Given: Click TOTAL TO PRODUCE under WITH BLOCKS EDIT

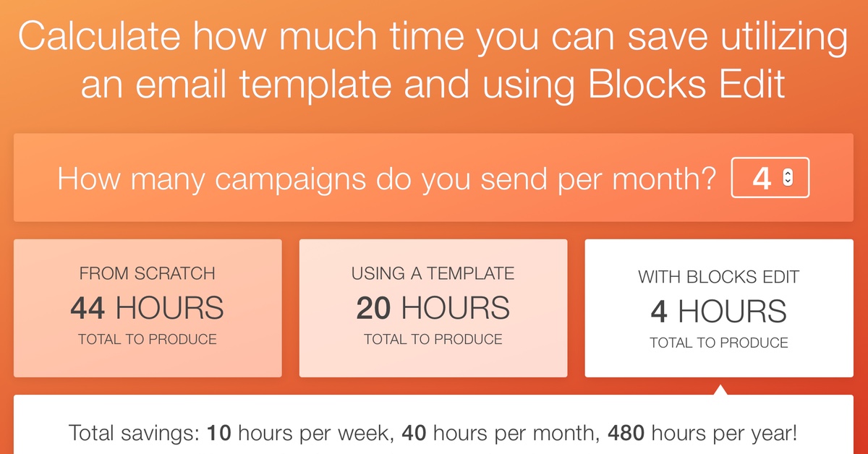Looking at the screenshot, I should point(718,343).
